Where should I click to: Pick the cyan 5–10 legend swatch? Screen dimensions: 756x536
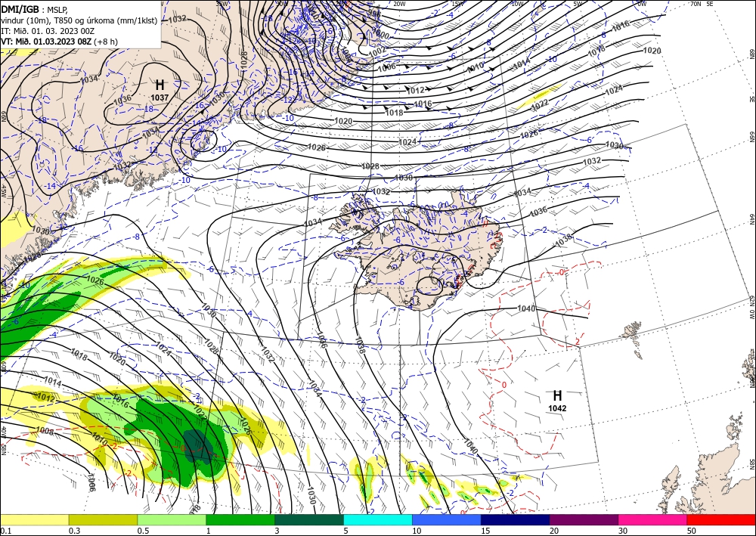coord(378,519)
